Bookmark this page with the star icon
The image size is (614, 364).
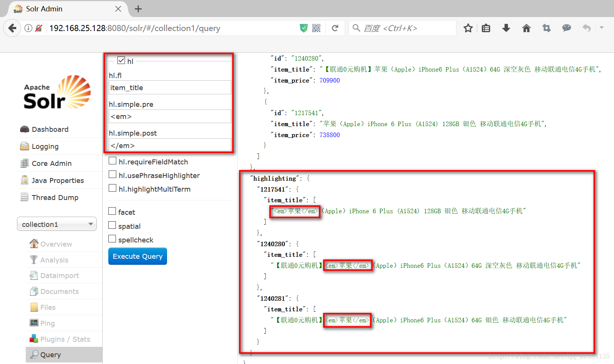(468, 28)
